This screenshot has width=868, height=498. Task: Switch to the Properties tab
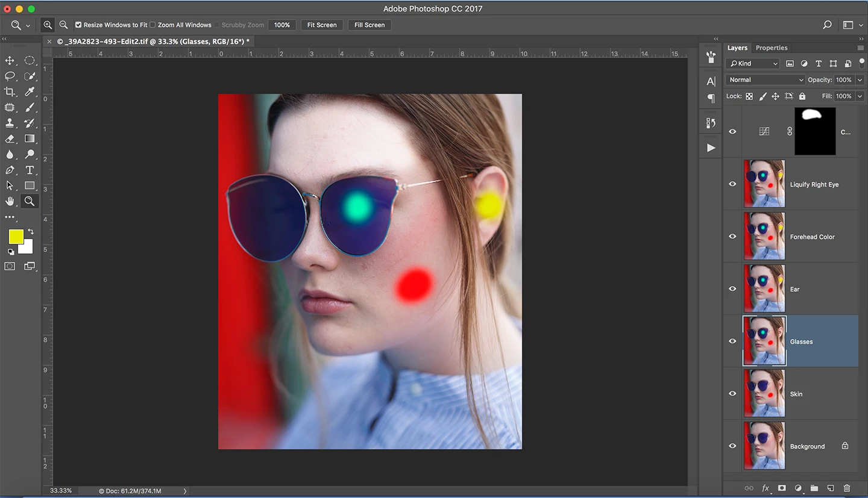coord(772,48)
